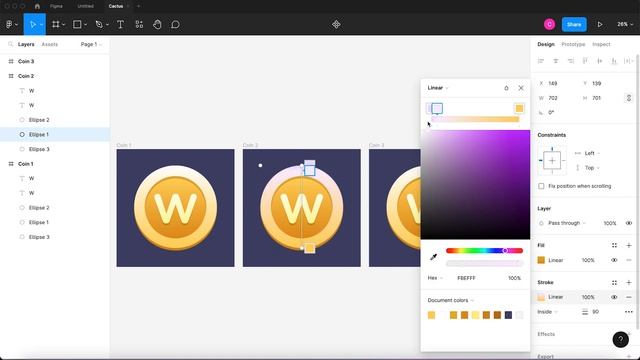640x360 pixels.
Task: Remove the Linear fill with minus icon
Action: (x=629, y=260)
